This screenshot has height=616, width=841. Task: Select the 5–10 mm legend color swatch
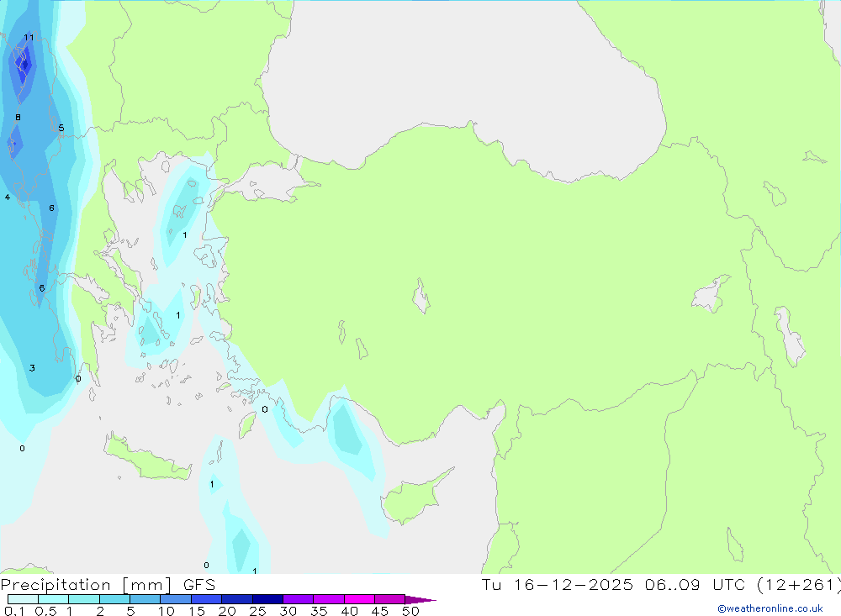[x=145, y=599]
